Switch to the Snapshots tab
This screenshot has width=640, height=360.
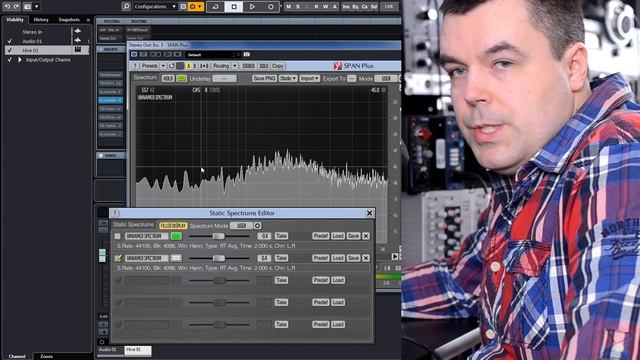click(69, 20)
